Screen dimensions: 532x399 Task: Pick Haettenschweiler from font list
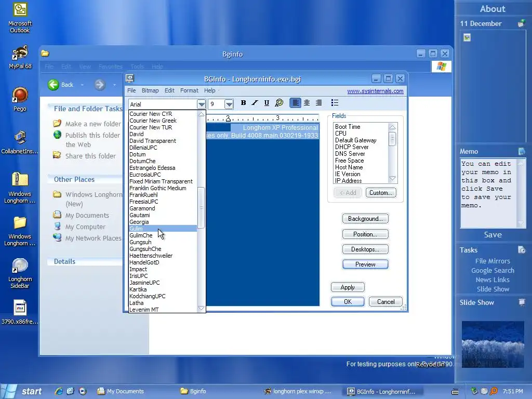click(163, 256)
